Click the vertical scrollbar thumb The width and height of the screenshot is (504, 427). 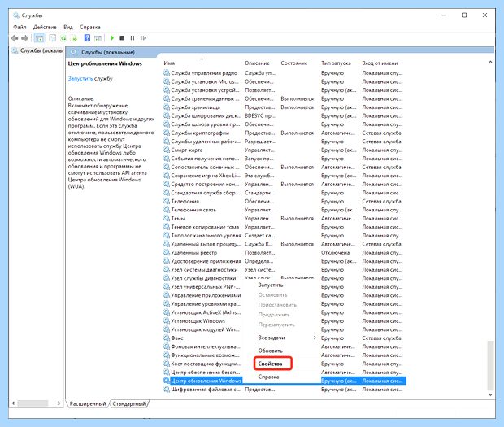490,365
